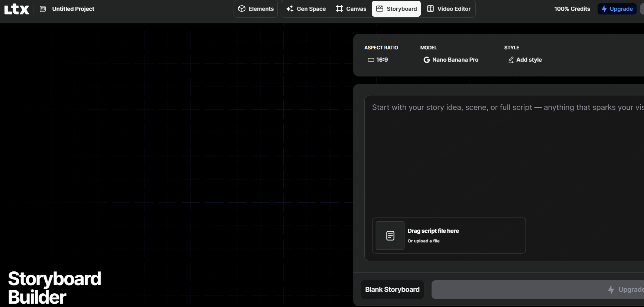Image resolution: width=644 pixels, height=307 pixels.
Task: Switch to the Storyboard tab
Action: (x=396, y=9)
